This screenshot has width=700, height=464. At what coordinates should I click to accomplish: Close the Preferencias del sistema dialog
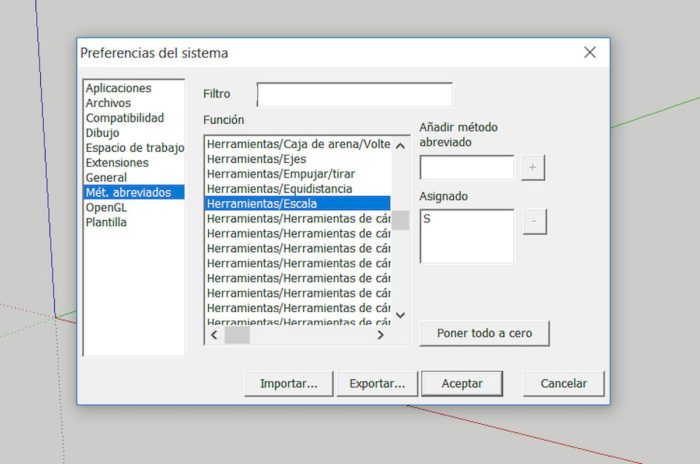(x=589, y=52)
